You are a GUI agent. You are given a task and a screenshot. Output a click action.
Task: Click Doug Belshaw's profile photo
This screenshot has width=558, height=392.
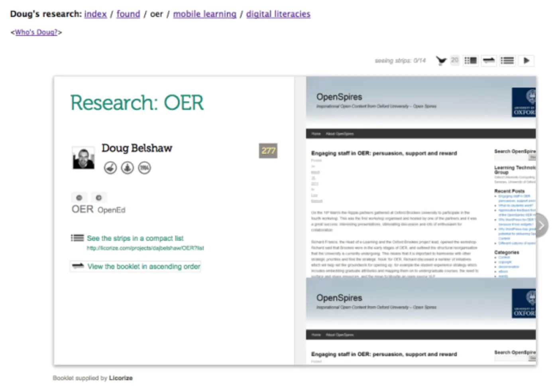[x=83, y=158]
